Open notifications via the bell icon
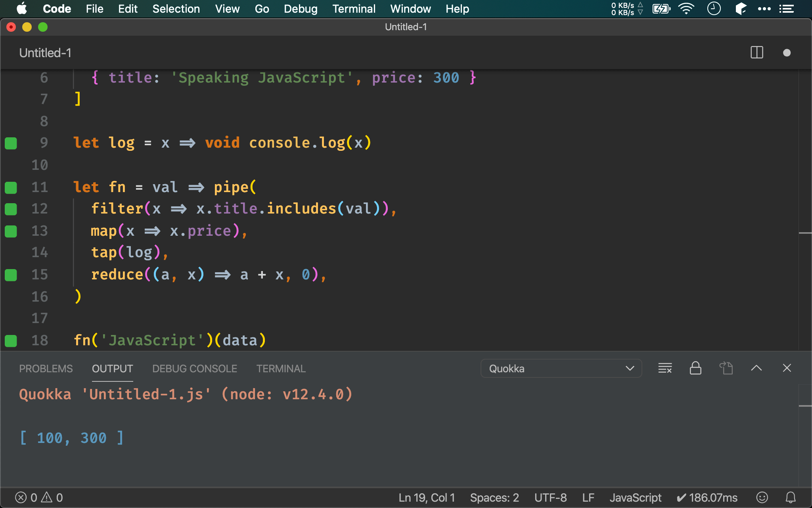The height and width of the screenshot is (508, 812). [791, 497]
